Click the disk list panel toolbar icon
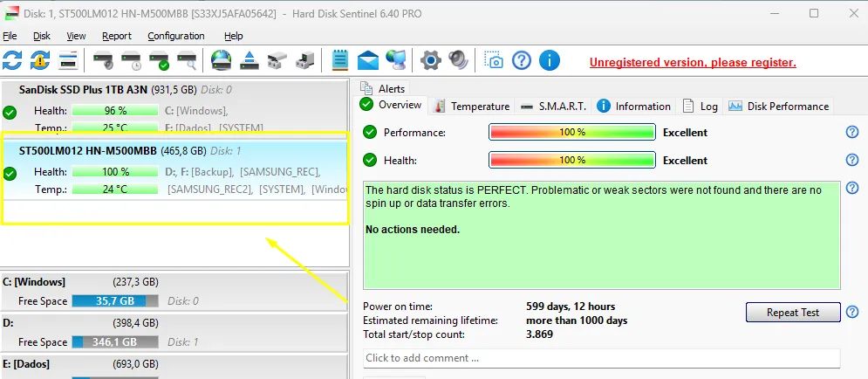The width and height of the screenshot is (868, 379). [68, 60]
